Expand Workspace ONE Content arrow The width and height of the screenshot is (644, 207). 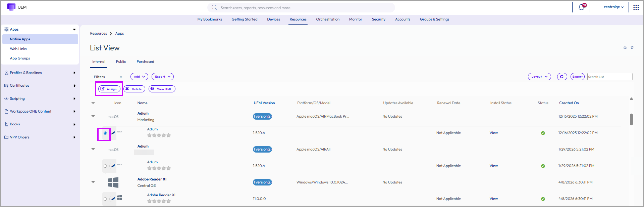point(74,111)
